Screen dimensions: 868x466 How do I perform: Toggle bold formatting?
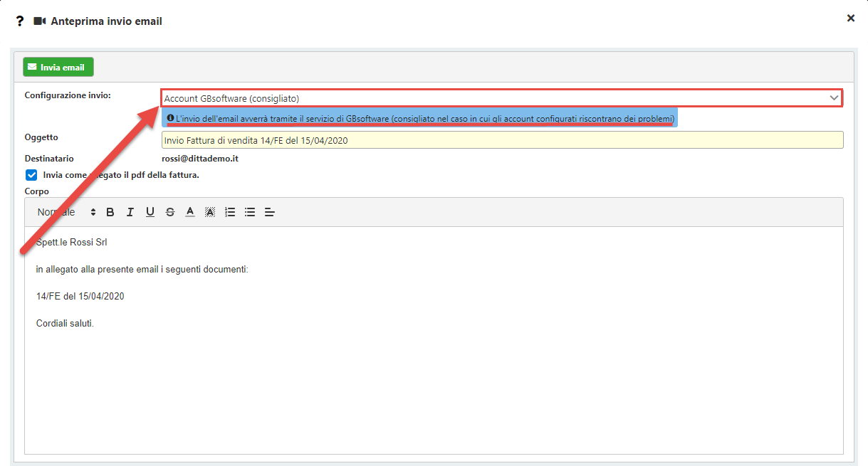(x=110, y=212)
